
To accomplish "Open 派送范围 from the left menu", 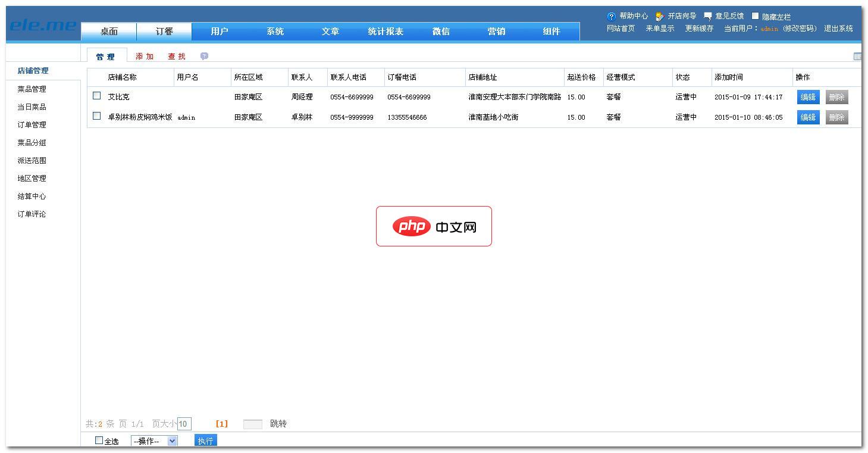I will [31, 160].
